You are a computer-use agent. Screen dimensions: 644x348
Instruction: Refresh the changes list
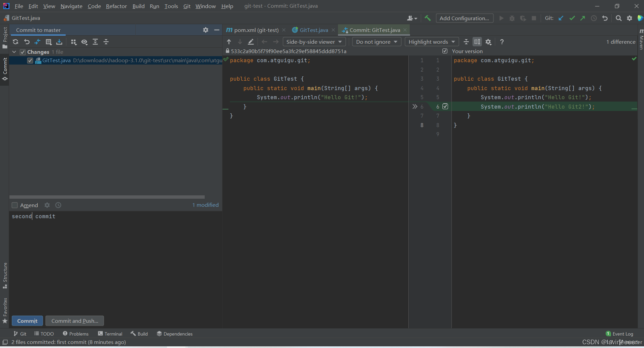[x=15, y=42]
